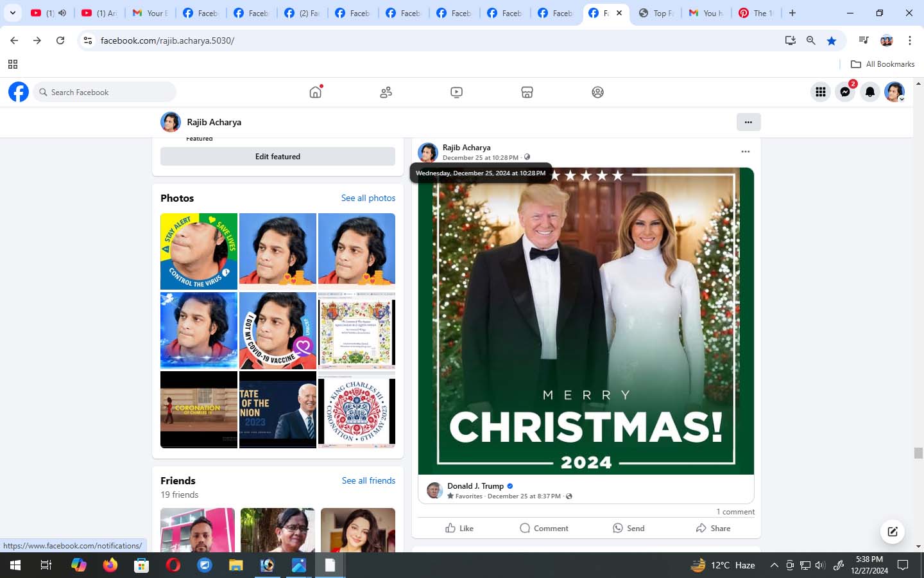Switch to the Pinterest 'The 1' tab
The image size is (924, 578).
click(757, 13)
